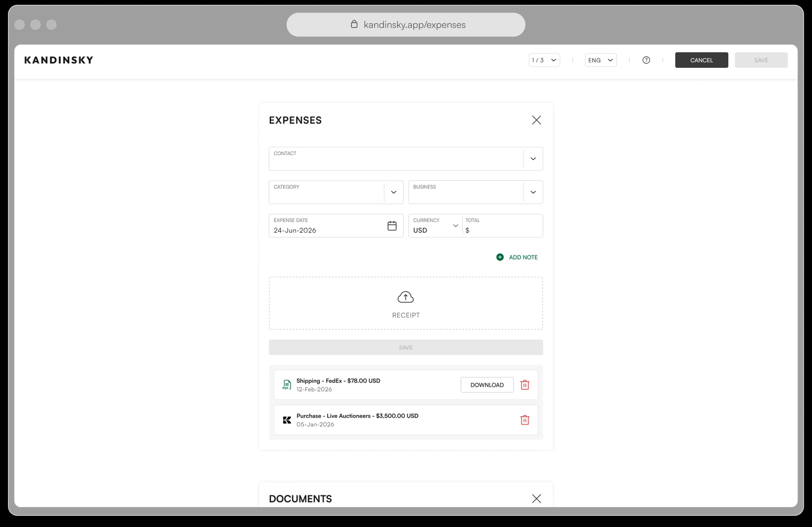
Task: Click the CANCEL button
Action: pos(701,60)
